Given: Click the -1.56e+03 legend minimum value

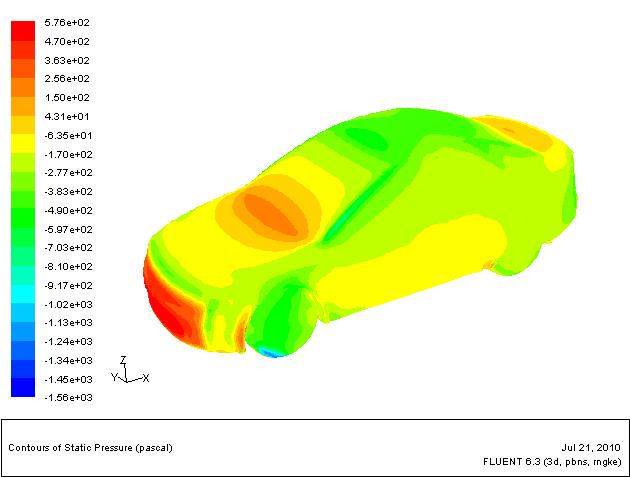Looking at the screenshot, I should tap(68, 398).
